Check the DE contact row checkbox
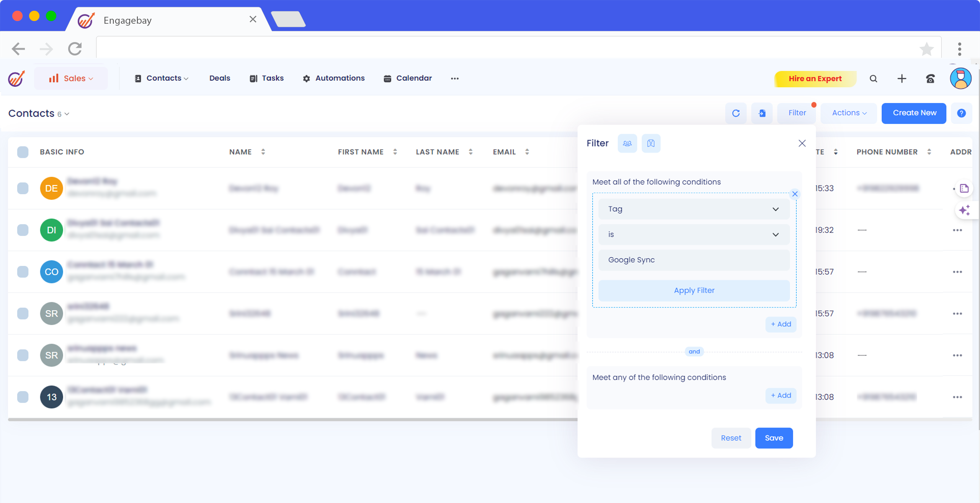This screenshot has width=980, height=503. pyautogui.click(x=23, y=188)
